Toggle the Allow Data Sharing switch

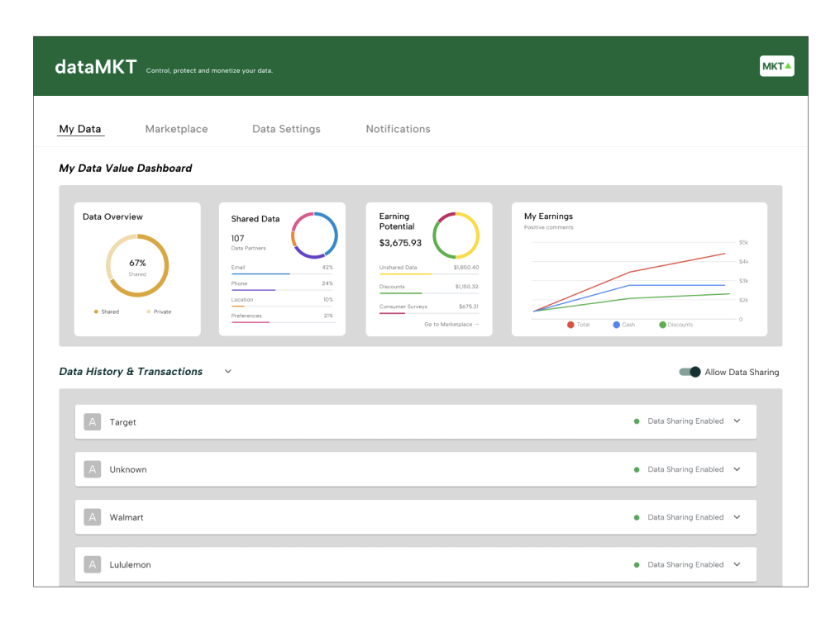[x=690, y=372]
